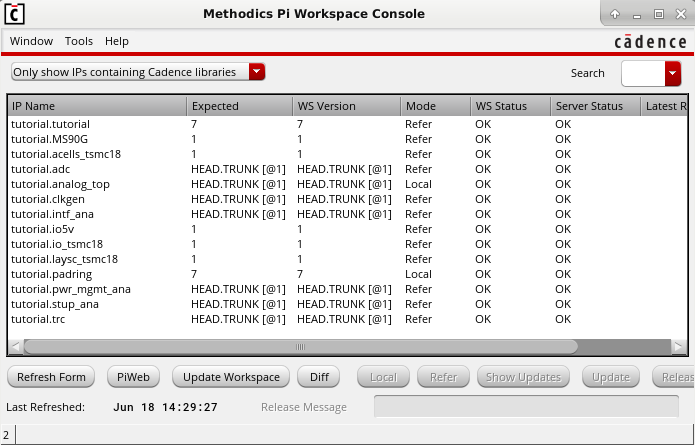The height and width of the screenshot is (445, 695).
Task: Sort by the IP Name column header
Action: pos(97,106)
